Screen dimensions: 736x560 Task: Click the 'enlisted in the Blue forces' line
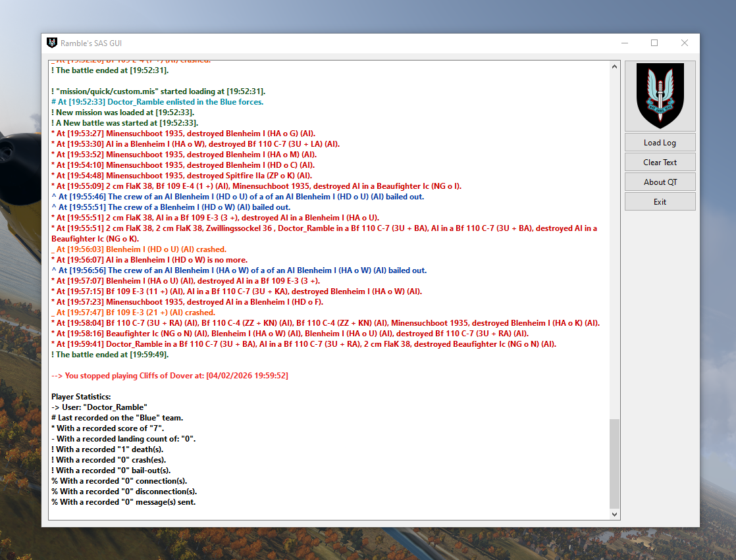pos(158,102)
